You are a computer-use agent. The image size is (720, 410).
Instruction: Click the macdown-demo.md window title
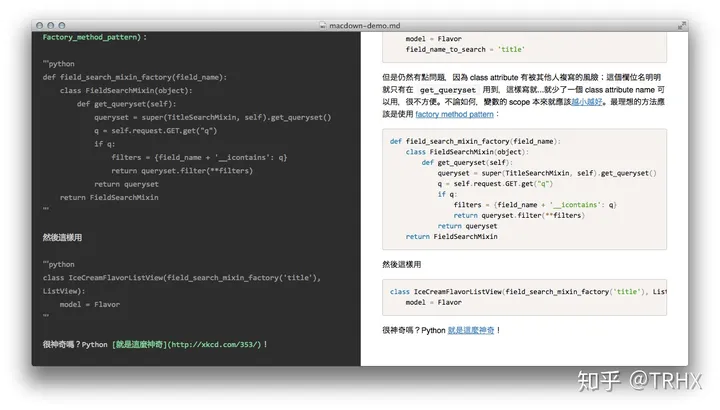tap(365, 26)
